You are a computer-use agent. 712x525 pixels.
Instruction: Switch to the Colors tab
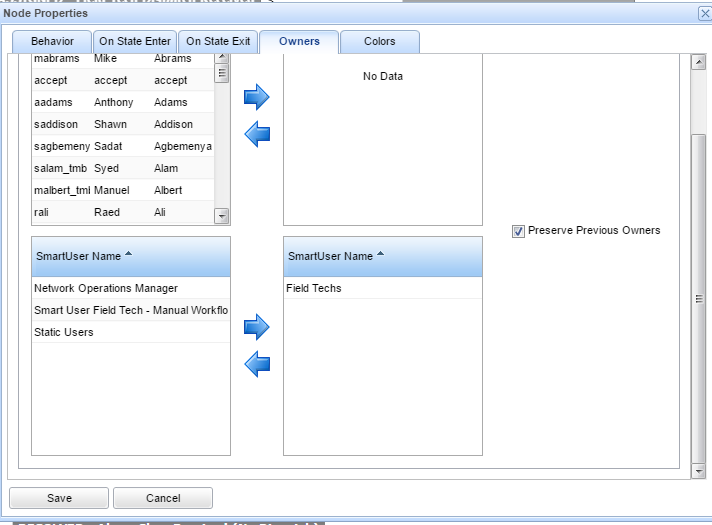point(379,42)
